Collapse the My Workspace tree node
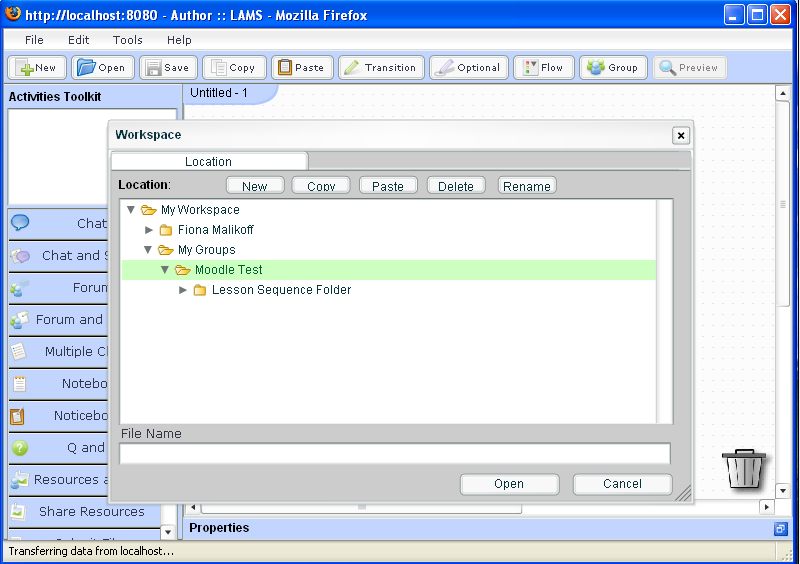The image size is (800, 564). [x=132, y=210]
